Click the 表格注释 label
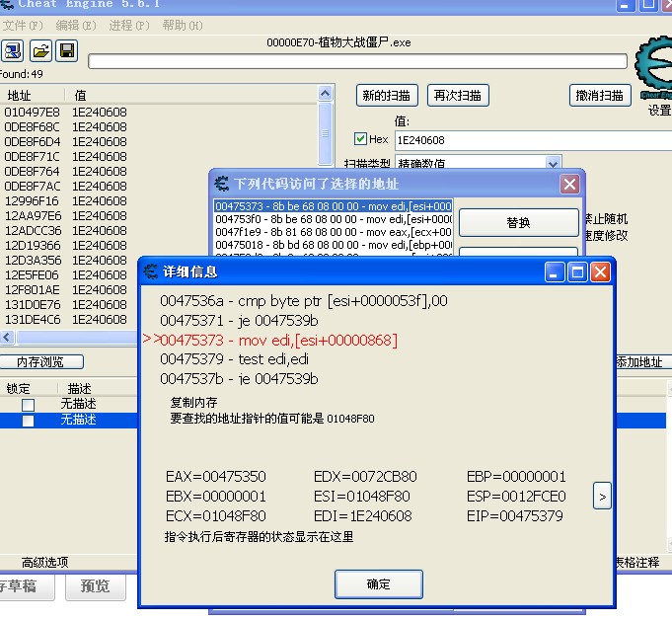The height and width of the screenshot is (620, 672). tap(637, 562)
